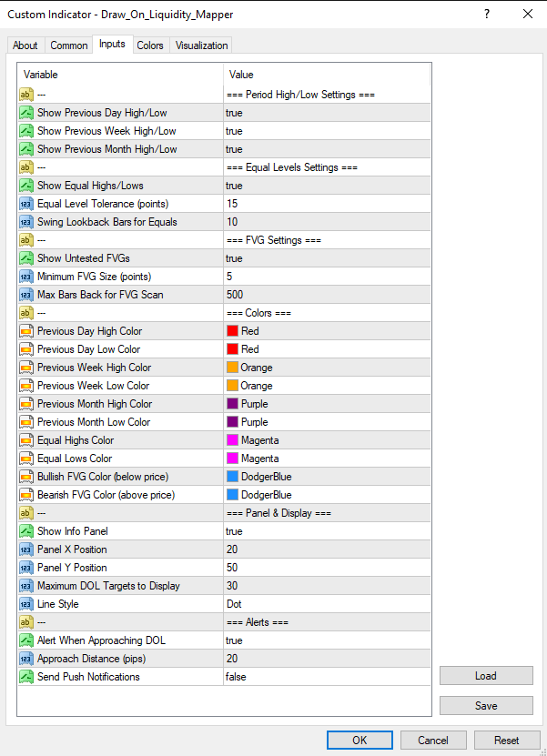The height and width of the screenshot is (756, 547).
Task: Switch to the Common tab
Action: (69, 45)
